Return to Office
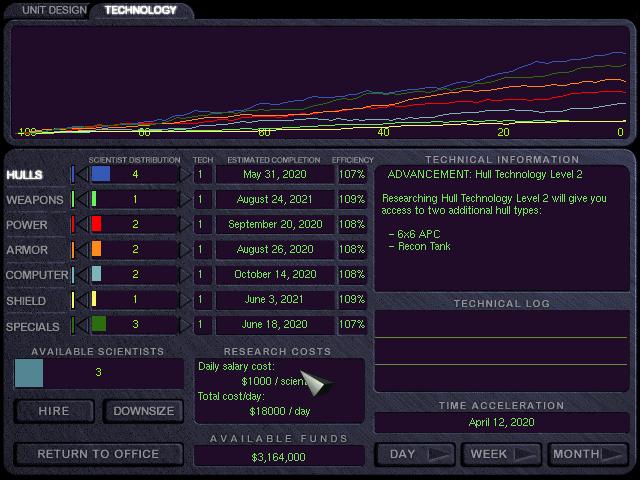Image resolution: width=640 pixels, height=480 pixels. click(x=98, y=454)
